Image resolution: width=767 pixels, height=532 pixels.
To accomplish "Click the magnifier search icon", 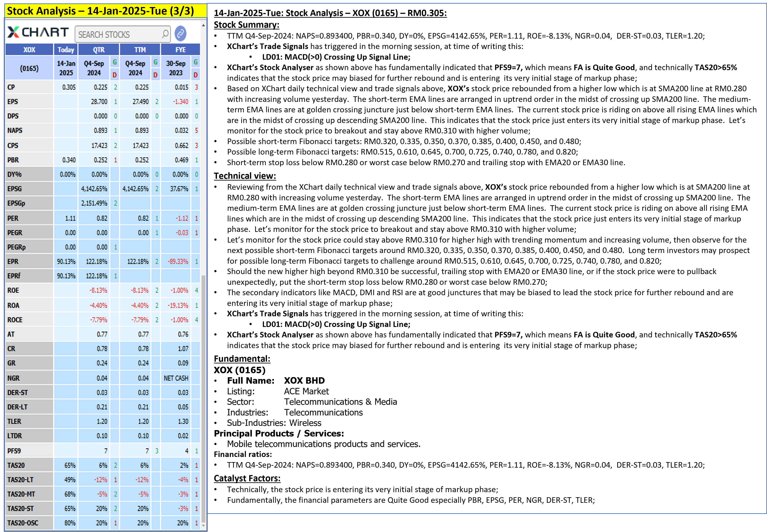I will 165,34.
